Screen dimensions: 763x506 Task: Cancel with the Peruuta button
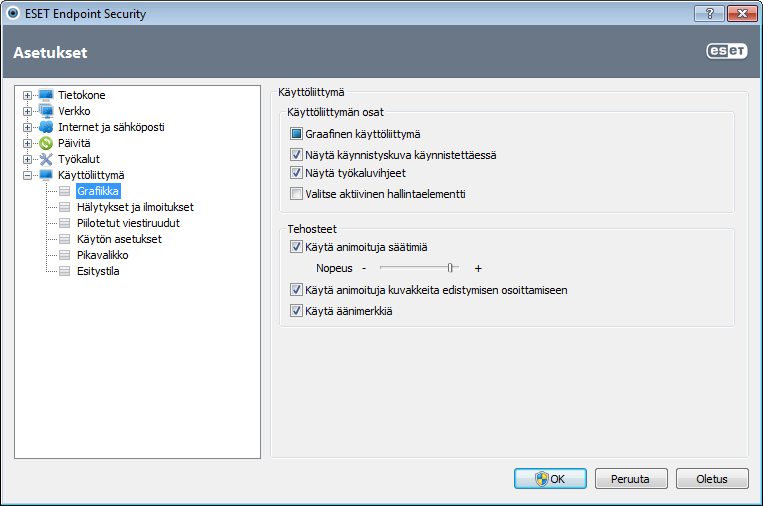click(x=631, y=479)
